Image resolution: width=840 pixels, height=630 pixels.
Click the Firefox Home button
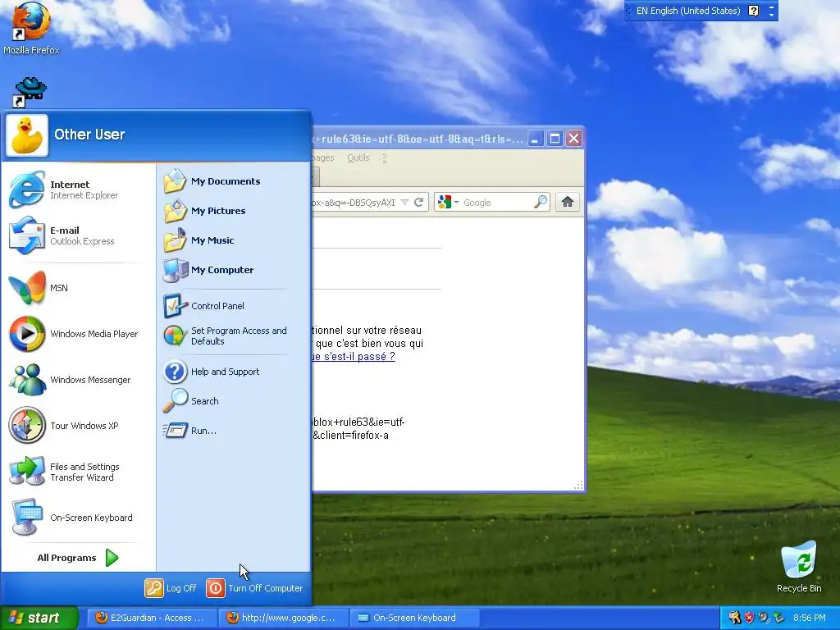(x=568, y=202)
